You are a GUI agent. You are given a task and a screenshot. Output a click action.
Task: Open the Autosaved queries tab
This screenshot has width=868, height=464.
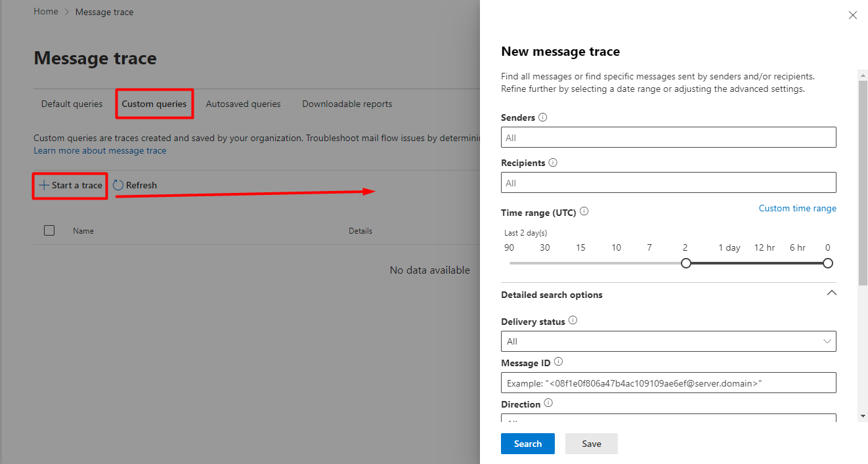[243, 104]
